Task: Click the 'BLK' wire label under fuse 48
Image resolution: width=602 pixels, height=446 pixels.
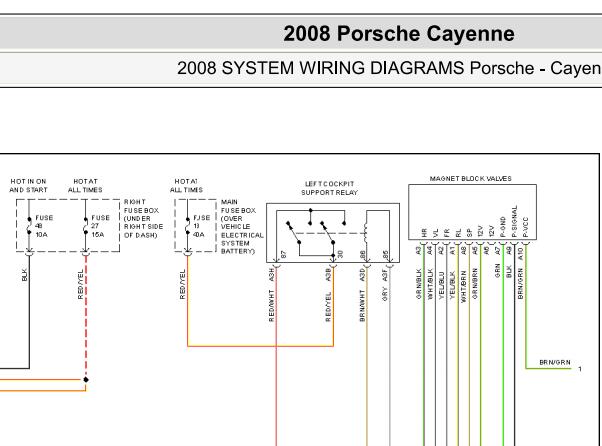Action: (x=25, y=275)
